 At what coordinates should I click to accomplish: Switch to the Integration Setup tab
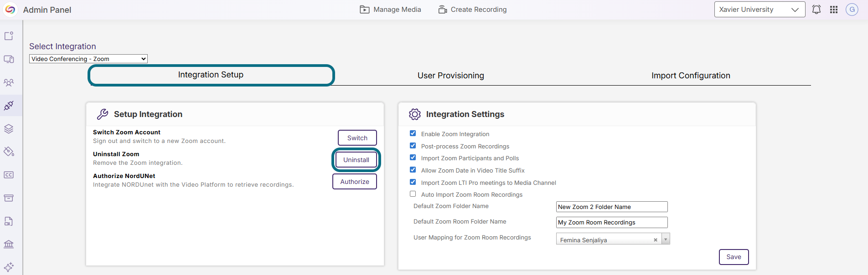(211, 75)
